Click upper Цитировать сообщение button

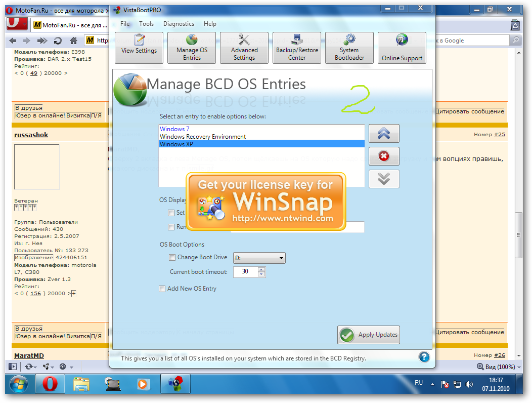click(x=470, y=111)
